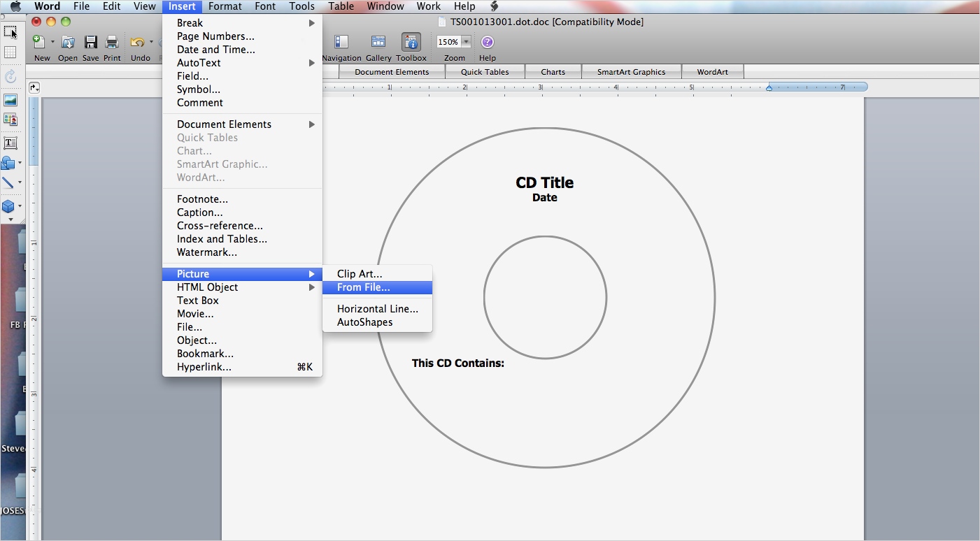Select the marquee selection tool in side toolbar
Screen dimensions: 980x541
[10, 31]
